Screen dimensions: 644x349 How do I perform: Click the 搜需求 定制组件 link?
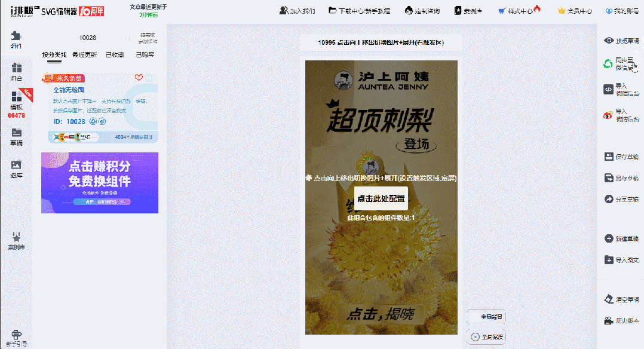click(148, 38)
